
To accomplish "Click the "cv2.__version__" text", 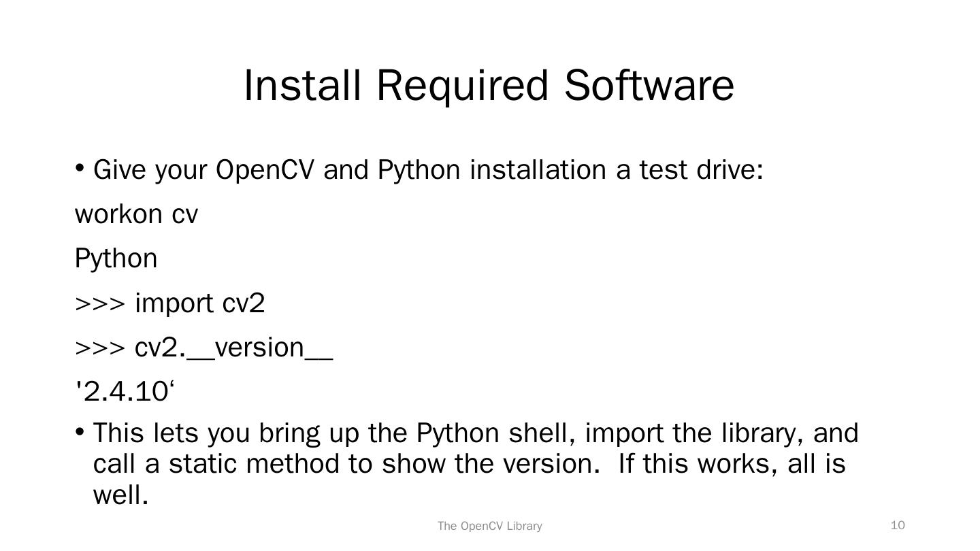I will point(233,348).
